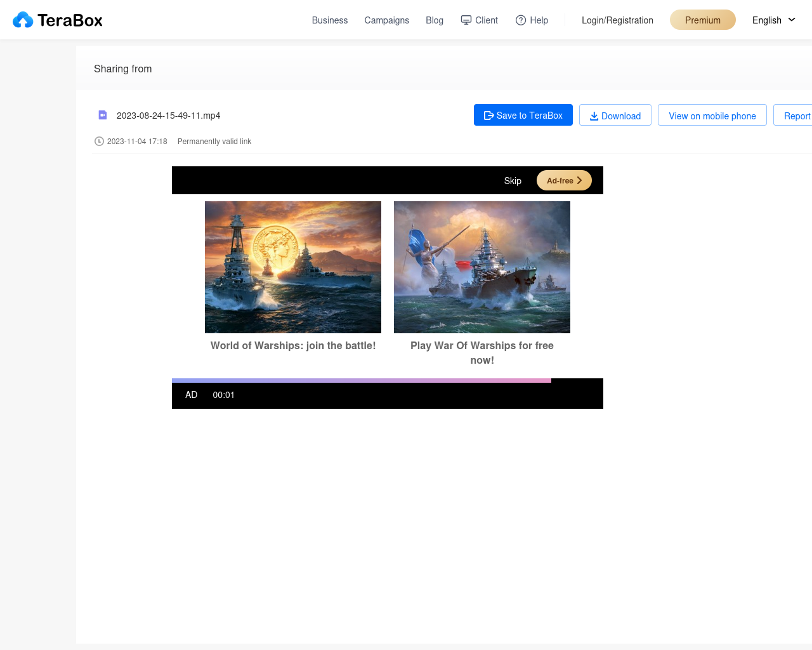Click the video file icon
Viewport: 812px width, 650px height.
(103, 115)
